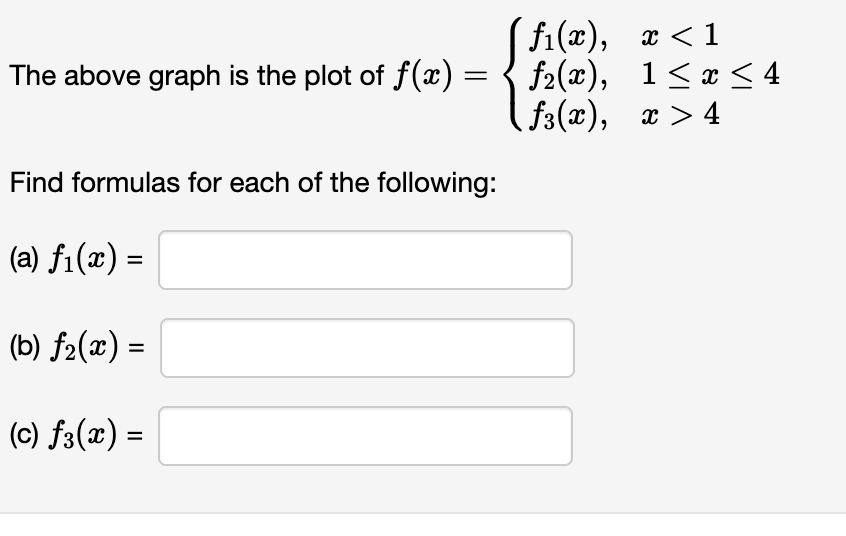Click the horizontal divider line below the question
This screenshot has height=536, width=846.
[x=423, y=513]
